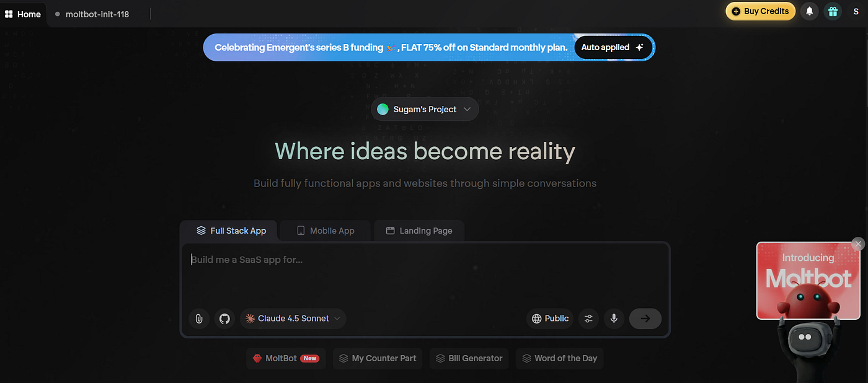868x383 pixels.
Task: Click the GitHub icon
Action: point(224,319)
